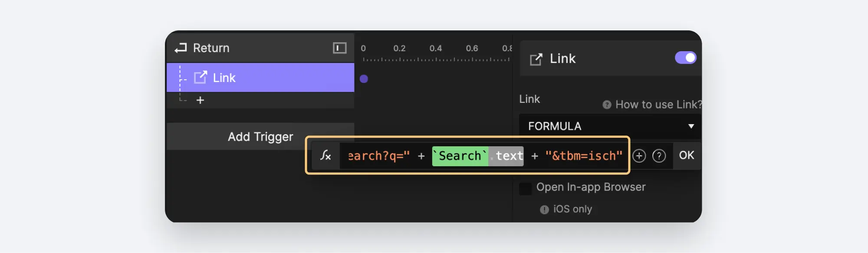Click the Return arrow icon
This screenshot has height=253, width=868.
pyautogui.click(x=181, y=48)
